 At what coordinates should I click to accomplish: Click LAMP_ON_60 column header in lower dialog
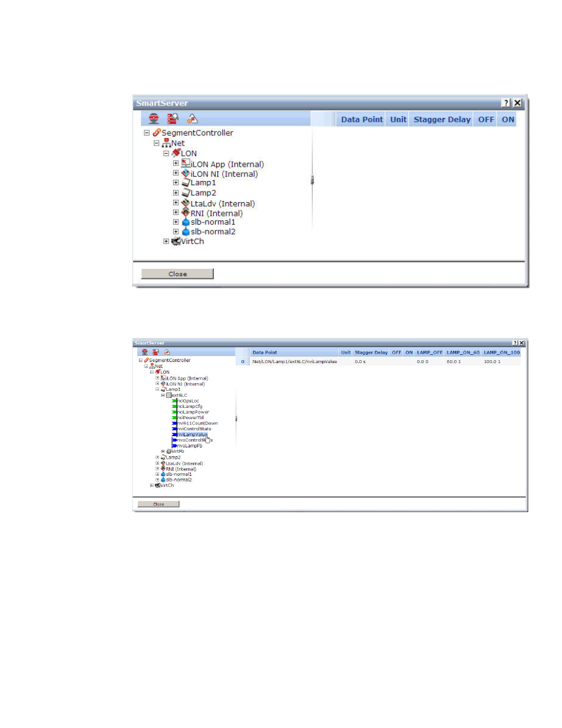click(463, 353)
